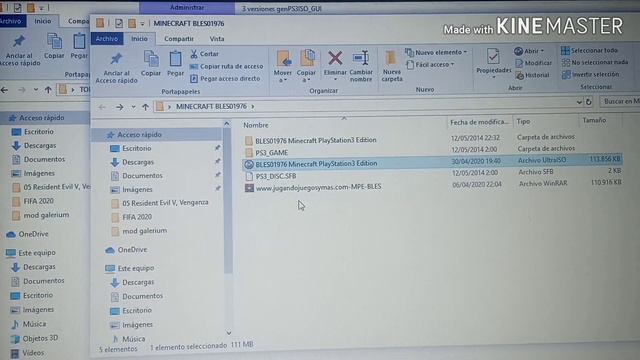Screen dimensions: 640x360
Task: Open the Historial option
Action: 533,76
